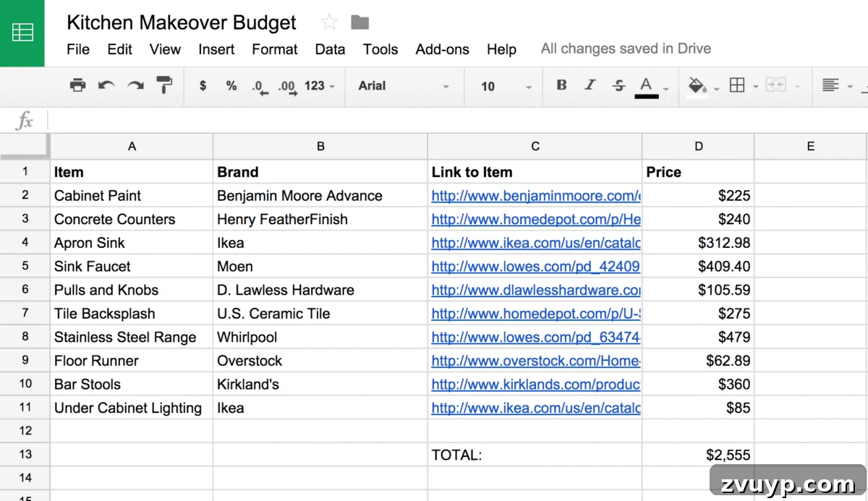Image resolution: width=868 pixels, height=501 pixels.
Task: Open the dlawlesshardware.com link
Action: pyautogui.click(x=536, y=290)
